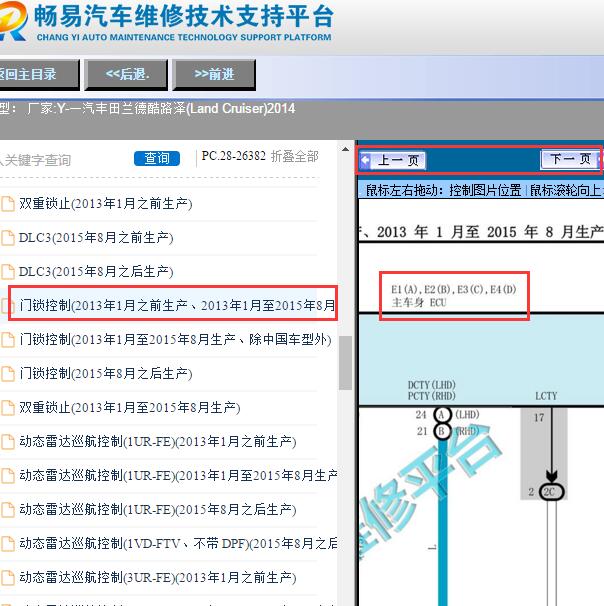Image resolution: width=604 pixels, height=606 pixels.
Task: Click the arrow icon beside 上一页
Action: click(x=365, y=160)
